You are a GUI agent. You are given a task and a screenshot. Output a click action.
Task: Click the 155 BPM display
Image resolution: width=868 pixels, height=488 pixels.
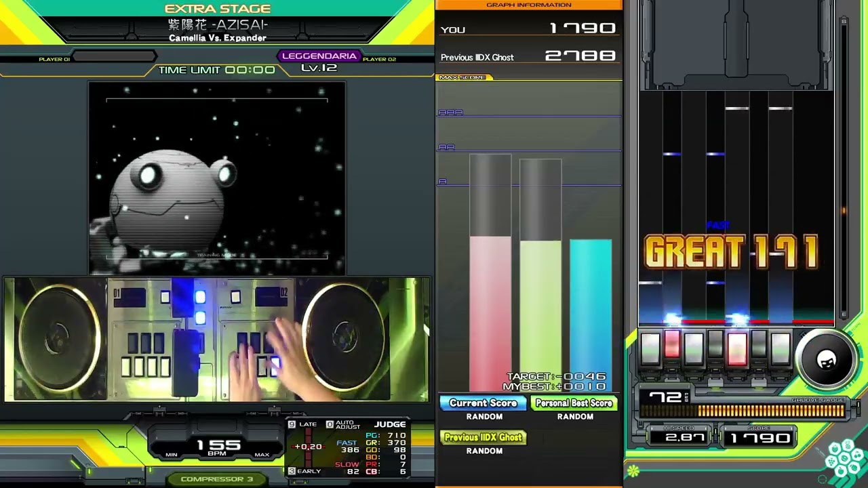point(218,445)
